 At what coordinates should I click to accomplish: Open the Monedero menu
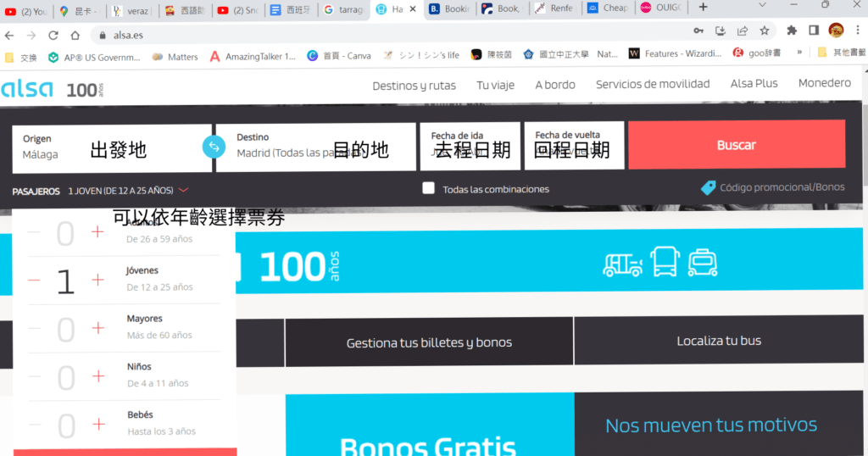(825, 83)
